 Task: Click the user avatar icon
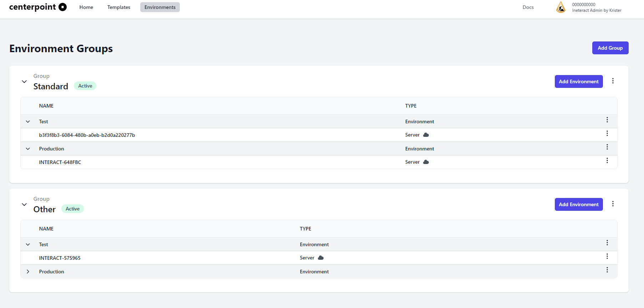coord(561,7)
